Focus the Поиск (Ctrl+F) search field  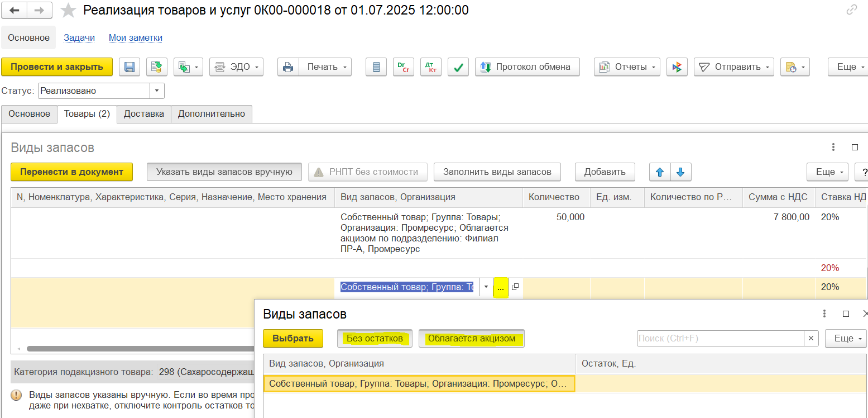(720, 338)
